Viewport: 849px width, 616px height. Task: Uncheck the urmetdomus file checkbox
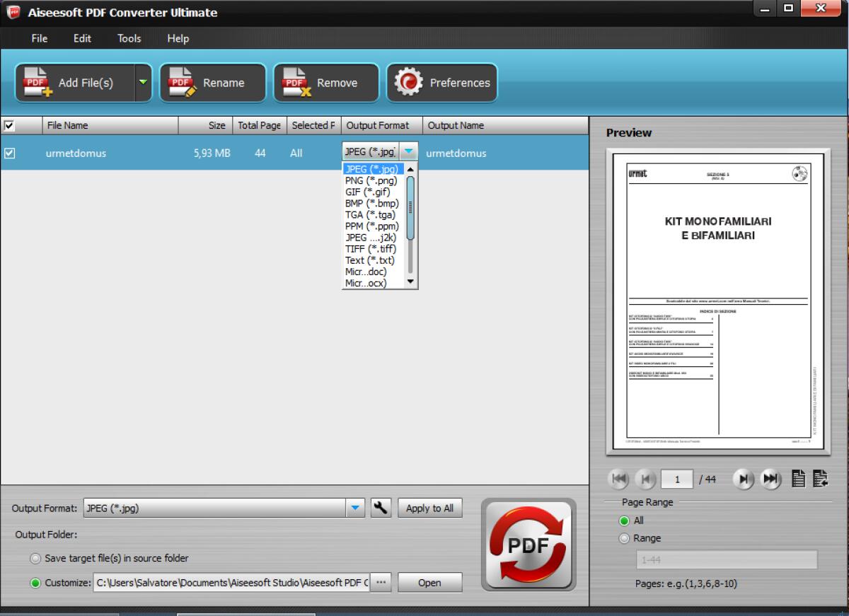click(10, 152)
